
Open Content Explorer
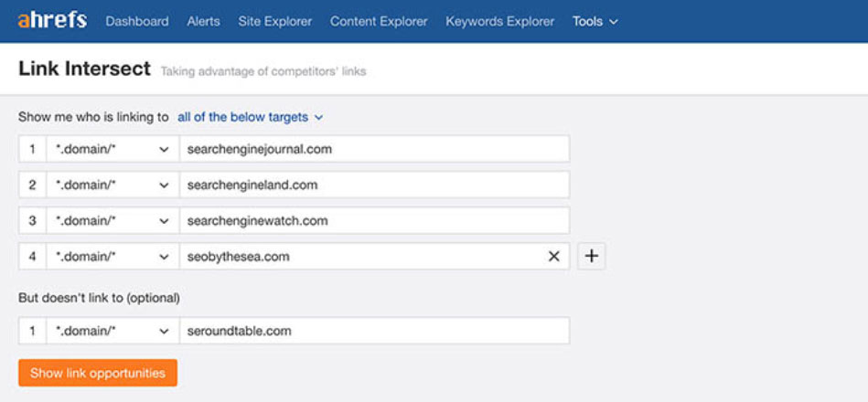click(x=379, y=21)
